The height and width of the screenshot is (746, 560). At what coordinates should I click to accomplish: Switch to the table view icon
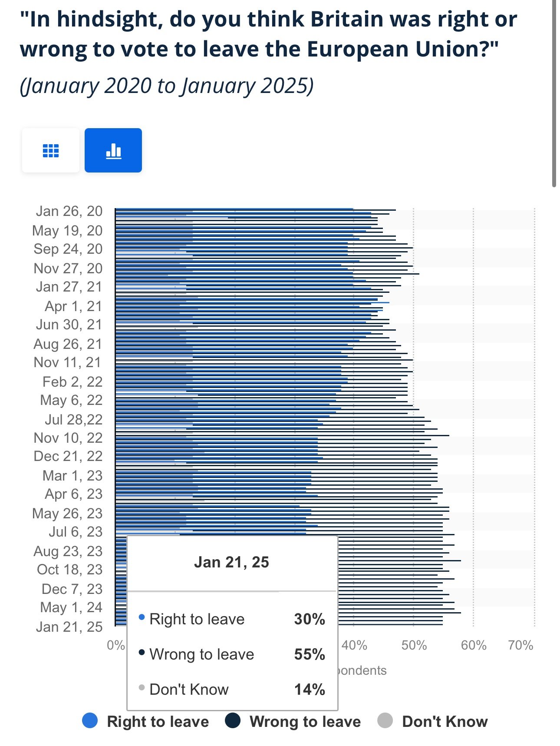click(x=51, y=150)
